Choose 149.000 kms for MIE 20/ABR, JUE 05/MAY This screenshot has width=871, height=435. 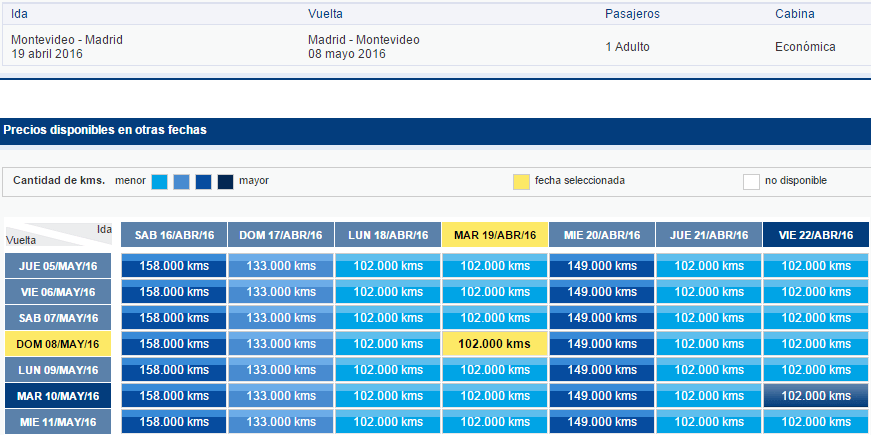[602, 266]
